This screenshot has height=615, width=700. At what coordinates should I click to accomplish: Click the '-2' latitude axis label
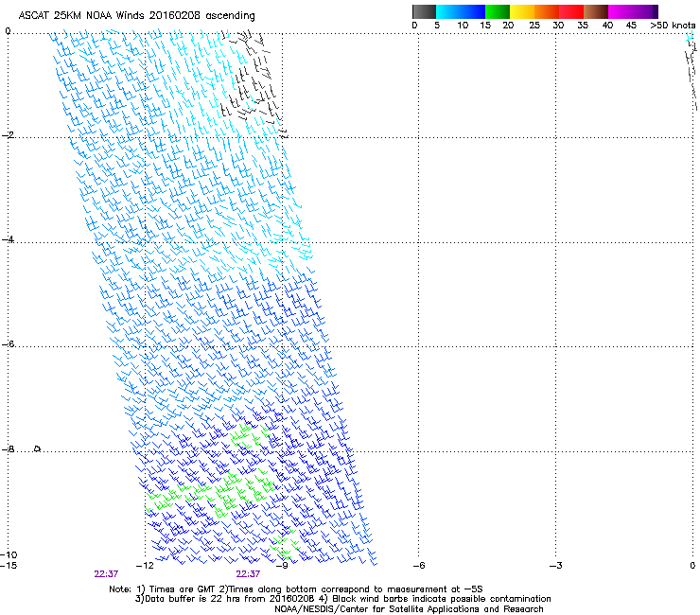point(9,135)
